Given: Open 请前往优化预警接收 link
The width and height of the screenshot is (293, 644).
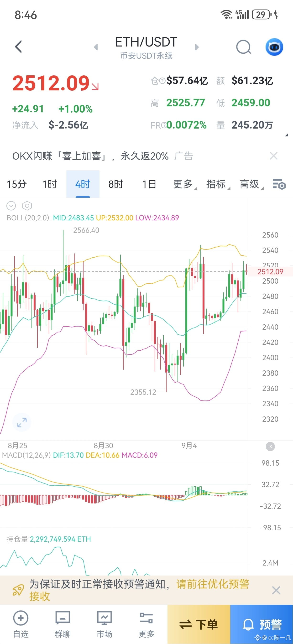Looking at the screenshot, I should point(139,590).
